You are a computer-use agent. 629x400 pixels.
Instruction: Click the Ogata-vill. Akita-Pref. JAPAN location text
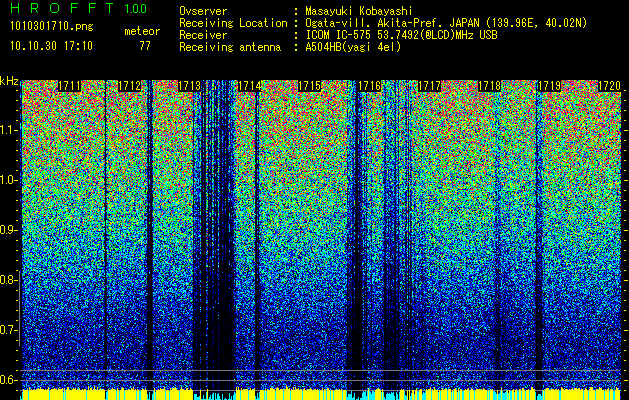pyautogui.click(x=446, y=23)
